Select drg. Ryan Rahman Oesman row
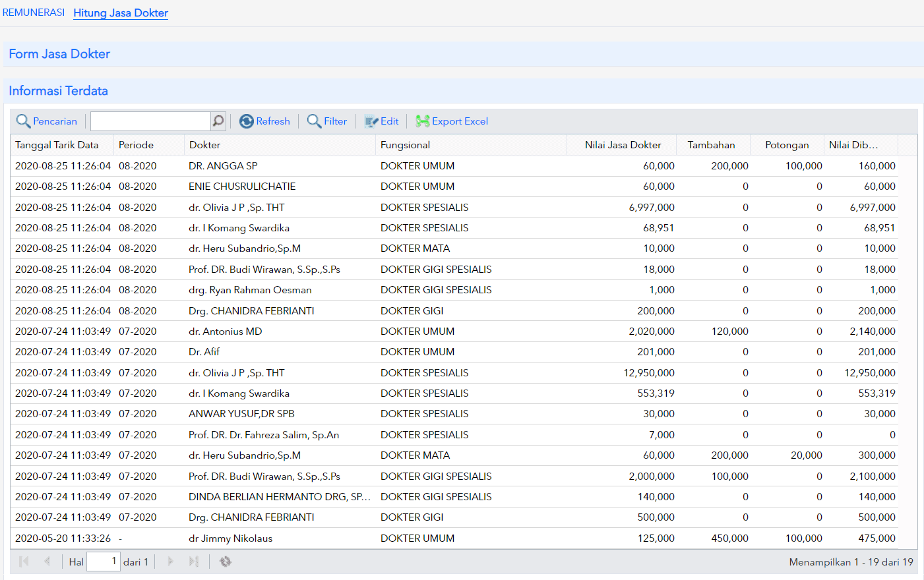 click(454, 290)
